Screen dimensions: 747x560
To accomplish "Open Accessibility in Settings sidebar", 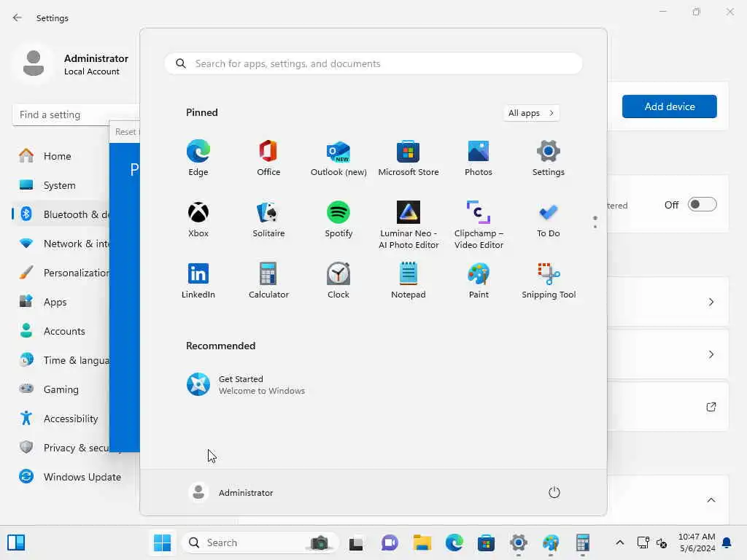I will [x=60, y=419].
